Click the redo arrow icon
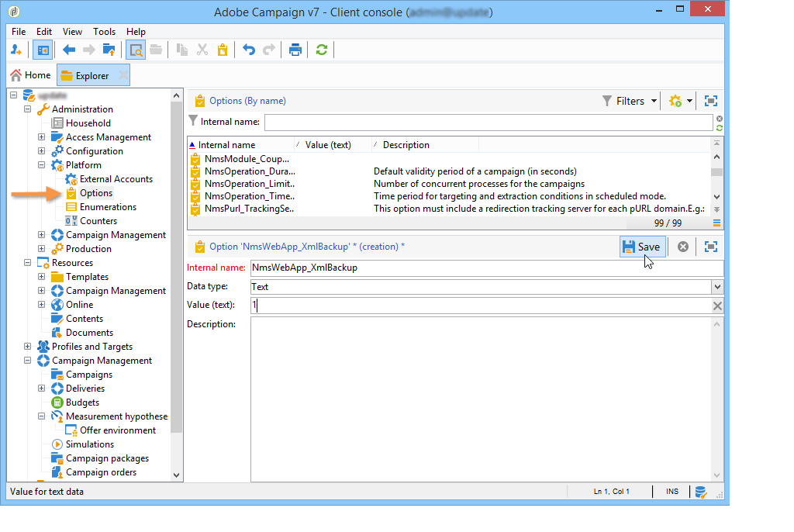 click(x=269, y=50)
